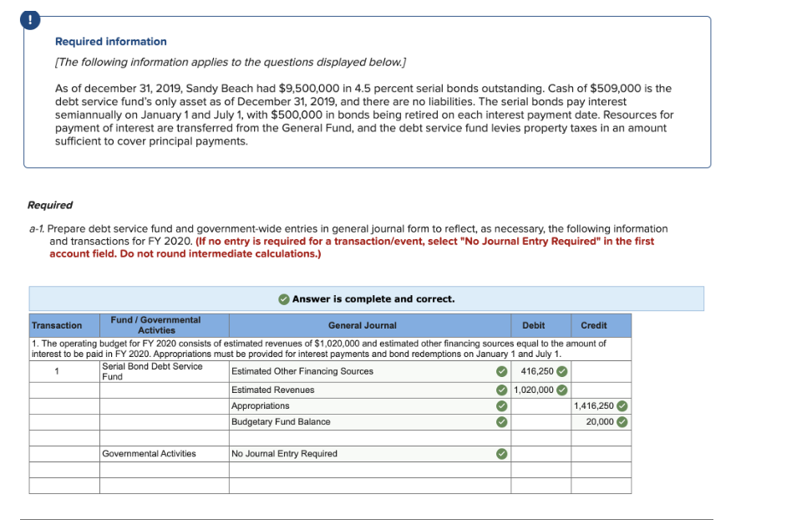Click checkmark beside Estimated Revenues account
Viewport: 812px width, 520px height.
pos(501,390)
